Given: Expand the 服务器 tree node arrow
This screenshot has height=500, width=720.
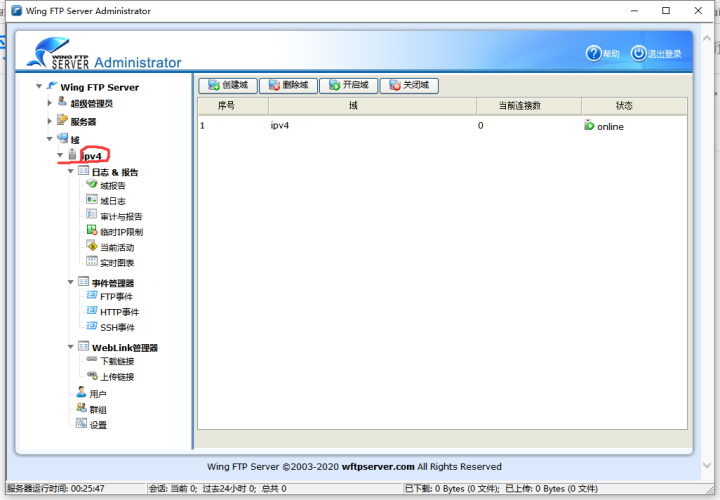Looking at the screenshot, I should (50, 121).
